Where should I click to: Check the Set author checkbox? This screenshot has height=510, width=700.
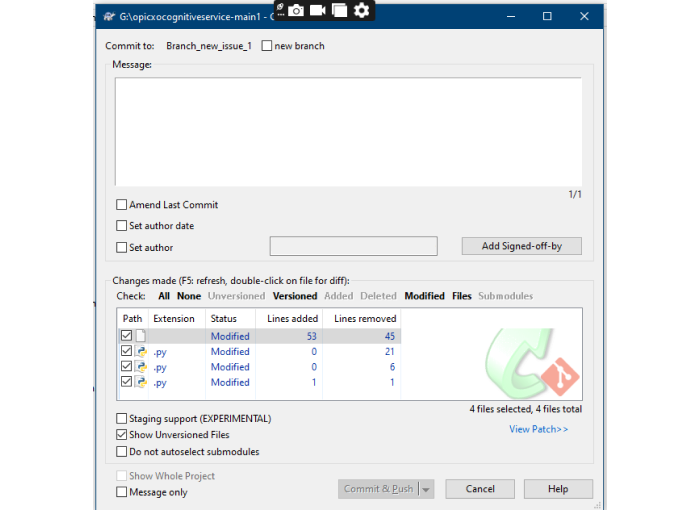121,247
